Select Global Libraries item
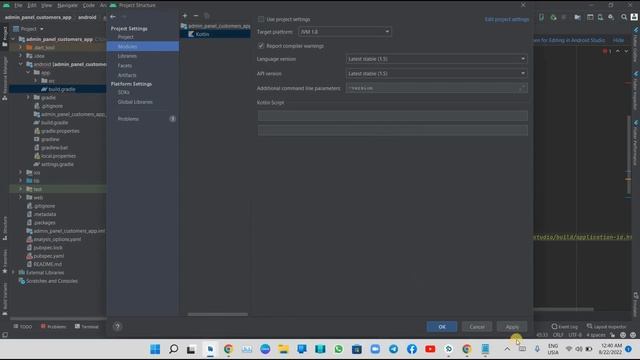640x360 pixels. tap(135, 102)
